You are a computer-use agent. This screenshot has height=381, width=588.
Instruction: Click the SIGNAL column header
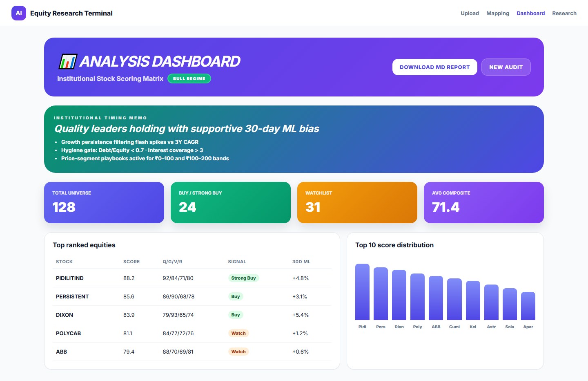click(x=237, y=262)
